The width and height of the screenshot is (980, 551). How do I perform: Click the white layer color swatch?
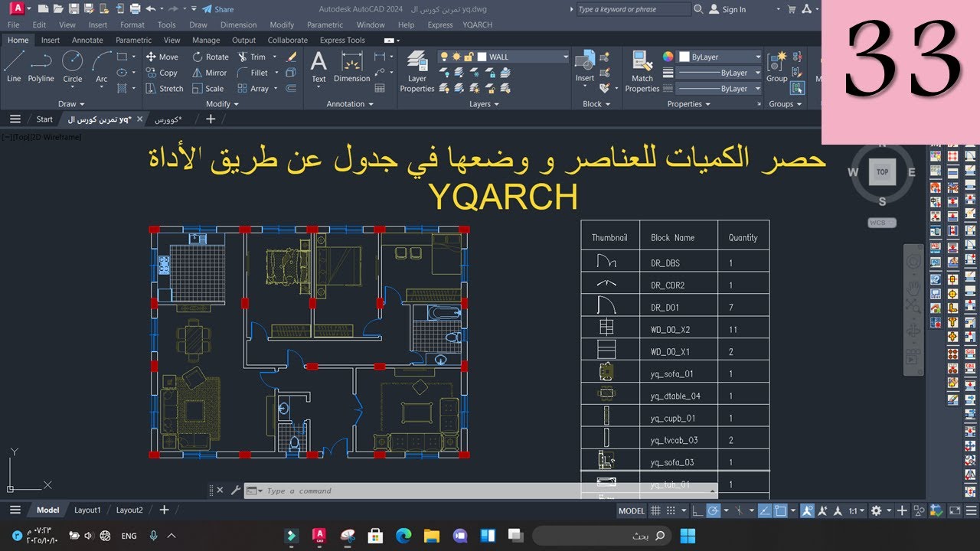tap(482, 57)
